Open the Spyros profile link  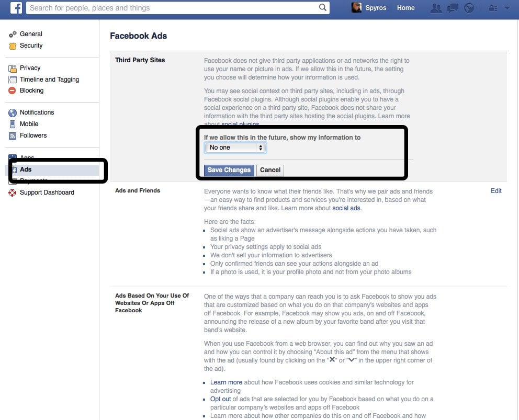[376, 8]
